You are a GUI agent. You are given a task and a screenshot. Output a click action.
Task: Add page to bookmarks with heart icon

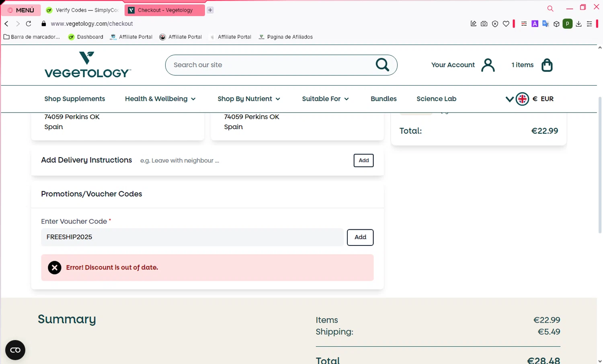tap(506, 24)
